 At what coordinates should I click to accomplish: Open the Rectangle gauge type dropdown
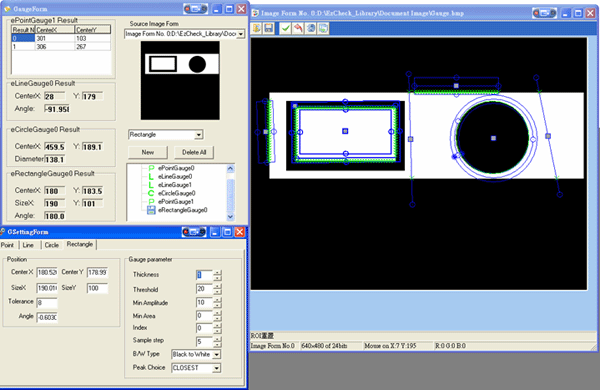point(199,135)
